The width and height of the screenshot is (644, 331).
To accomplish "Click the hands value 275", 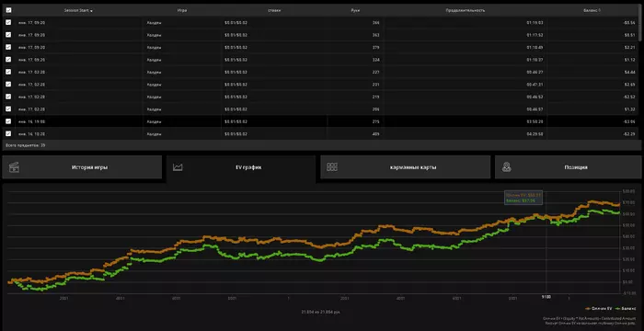I will pos(375,121).
